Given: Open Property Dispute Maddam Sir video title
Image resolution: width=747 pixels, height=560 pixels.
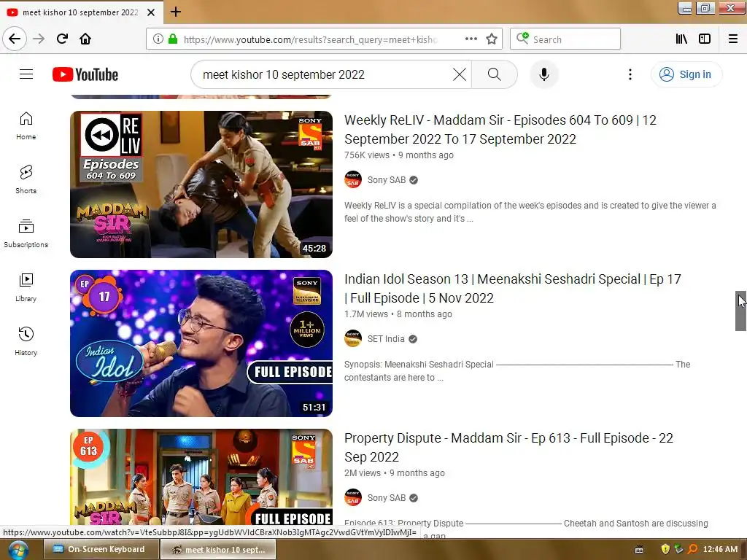Looking at the screenshot, I should [508, 447].
